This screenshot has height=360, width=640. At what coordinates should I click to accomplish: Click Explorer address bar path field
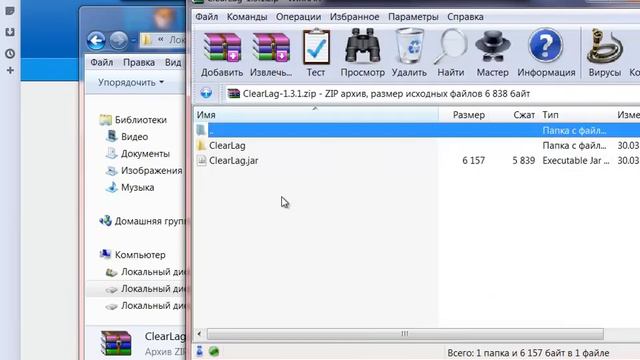(162, 40)
